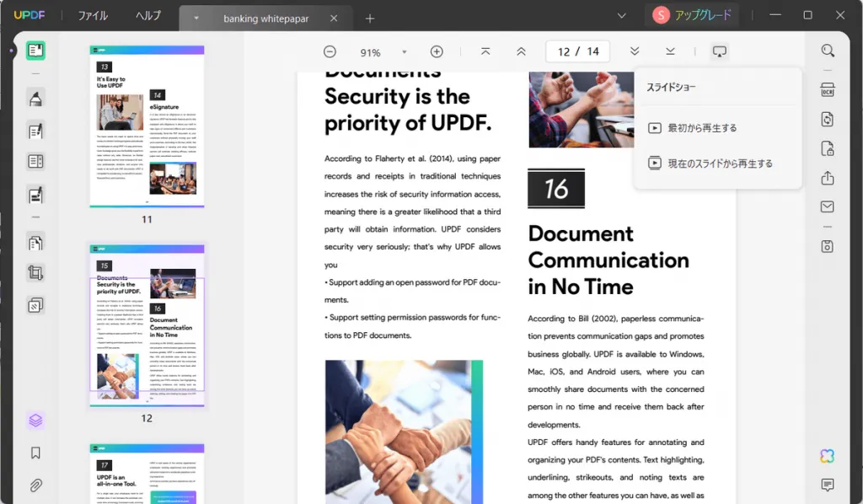Toggle the Layers panel icon
The image size is (863, 504).
[x=35, y=421]
